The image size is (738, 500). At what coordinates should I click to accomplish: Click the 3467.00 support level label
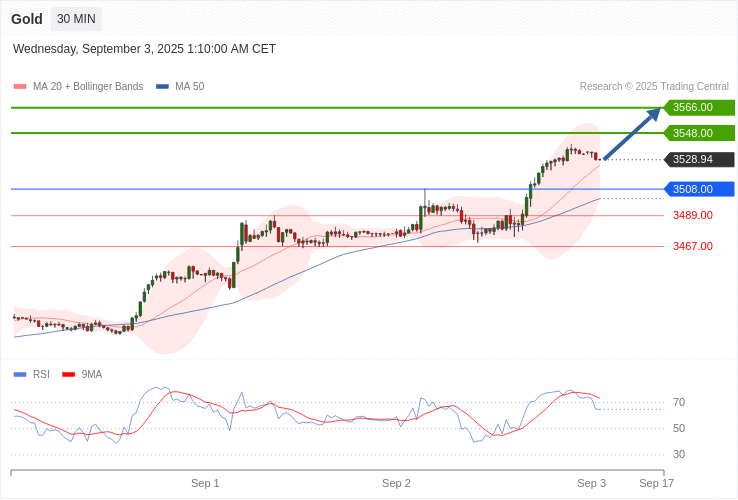(x=692, y=246)
